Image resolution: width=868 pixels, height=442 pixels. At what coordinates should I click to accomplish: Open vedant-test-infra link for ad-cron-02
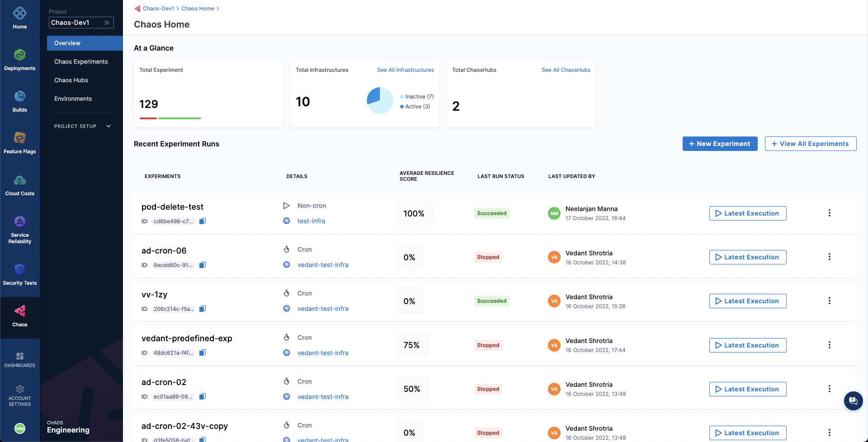(323, 397)
